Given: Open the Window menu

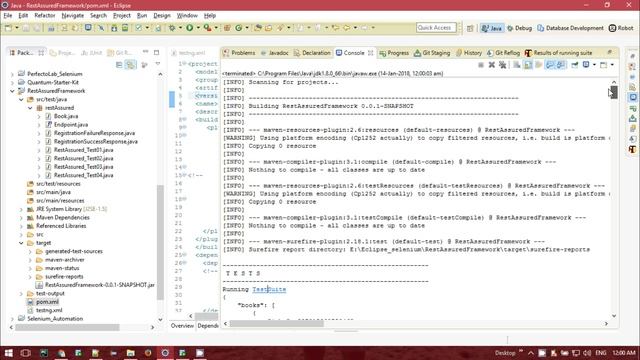Looking at the screenshot, I should tap(187, 16).
